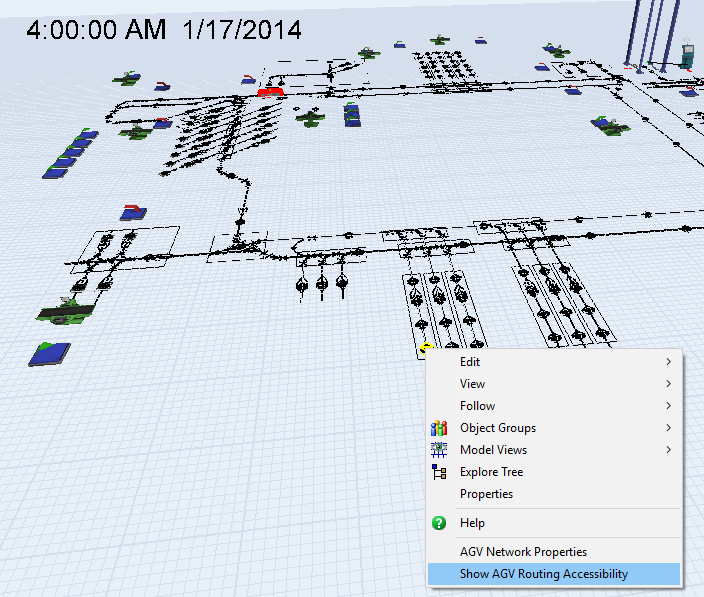The height and width of the screenshot is (597, 704).
Task: Click the Object Groups icon in context menu
Action: pos(438,428)
